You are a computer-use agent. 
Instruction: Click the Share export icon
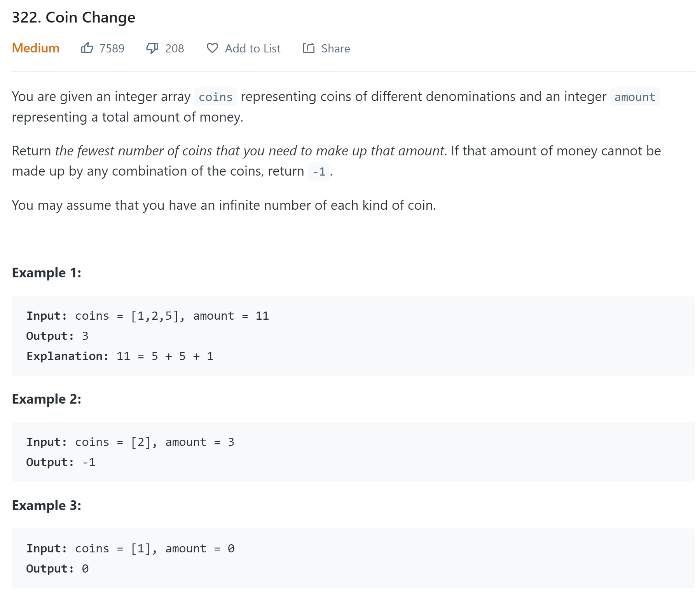coord(309,48)
